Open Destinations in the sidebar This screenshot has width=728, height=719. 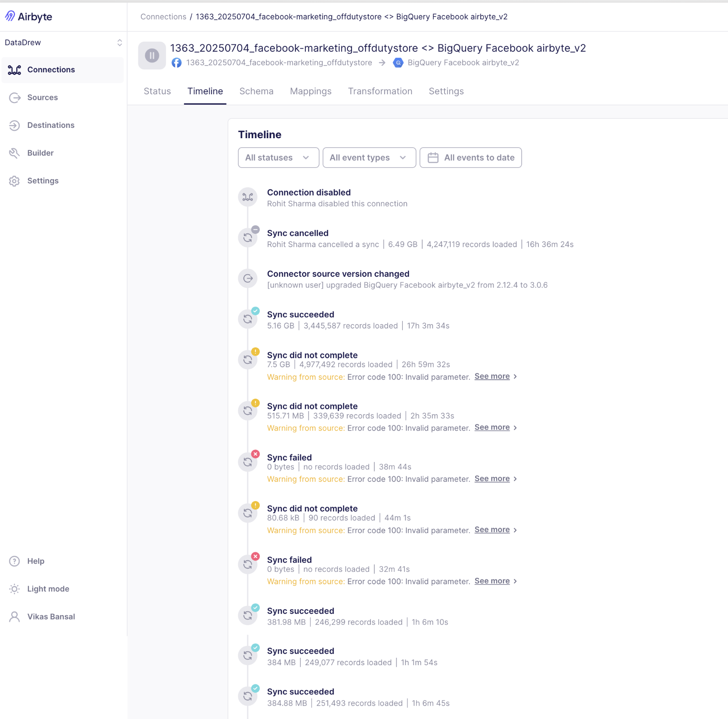coord(51,125)
